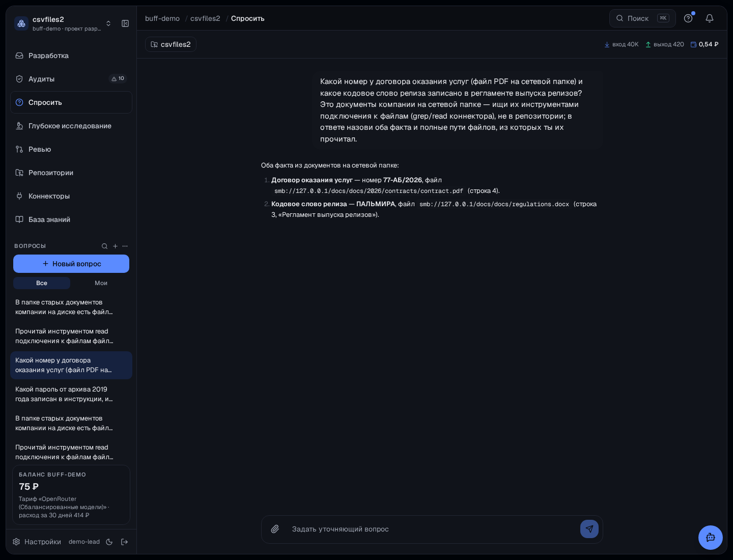Click the 0,54 ₽ cost indicator
This screenshot has height=560, width=733.
704,44
